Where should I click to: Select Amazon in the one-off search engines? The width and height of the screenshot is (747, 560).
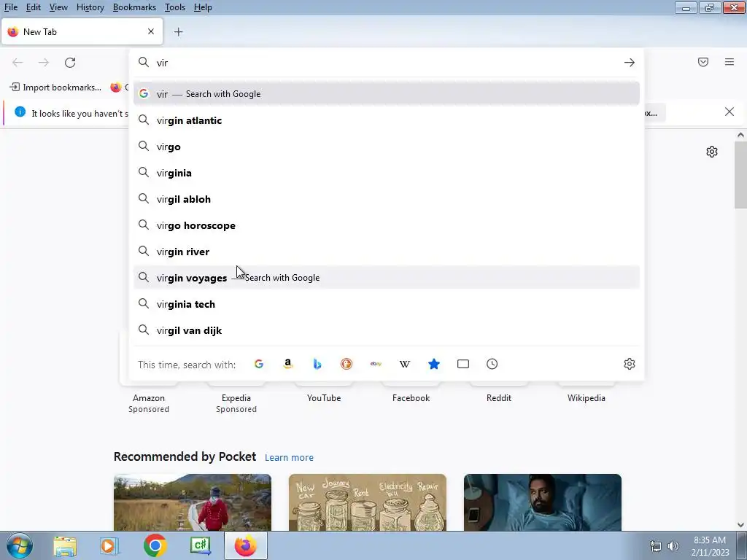[x=287, y=365]
